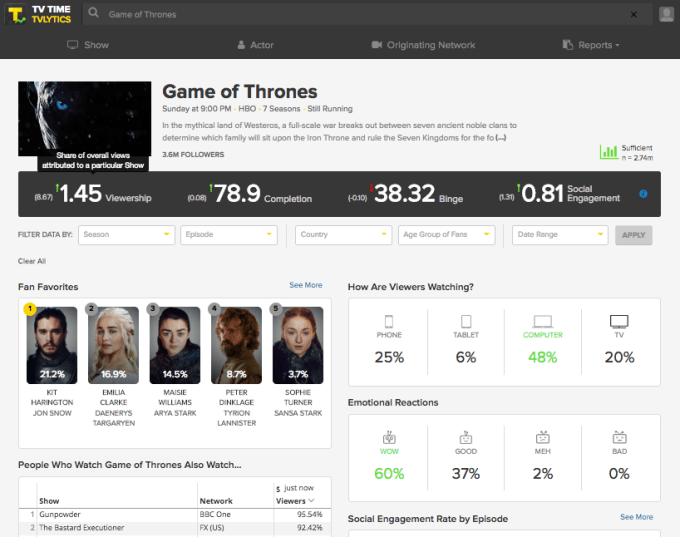Screen dimensions: 680x537
Task: Click the GOOD reaction icon
Action: 466,438
